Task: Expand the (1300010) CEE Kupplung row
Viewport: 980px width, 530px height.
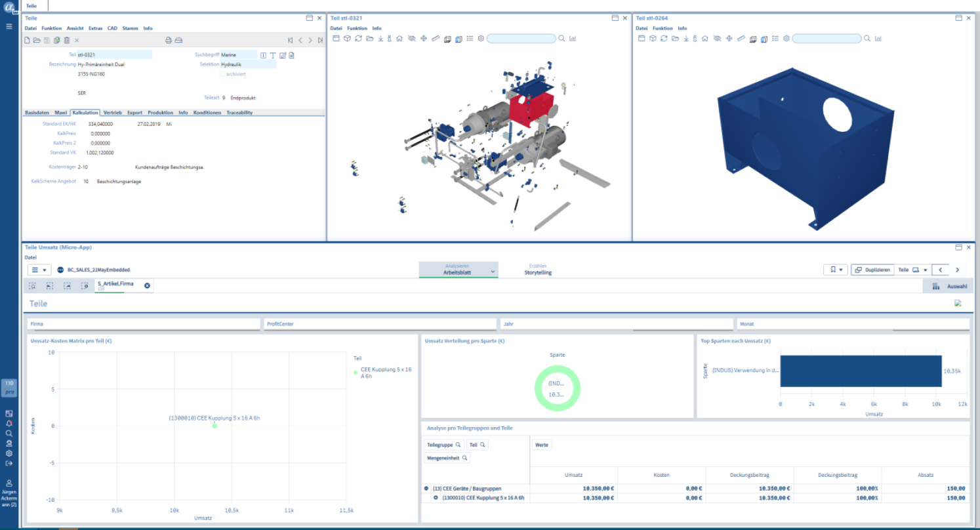Action: [x=436, y=498]
